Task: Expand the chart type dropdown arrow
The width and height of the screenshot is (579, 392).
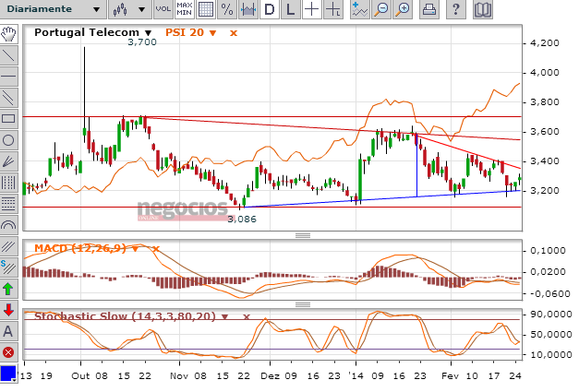Action: point(142,9)
